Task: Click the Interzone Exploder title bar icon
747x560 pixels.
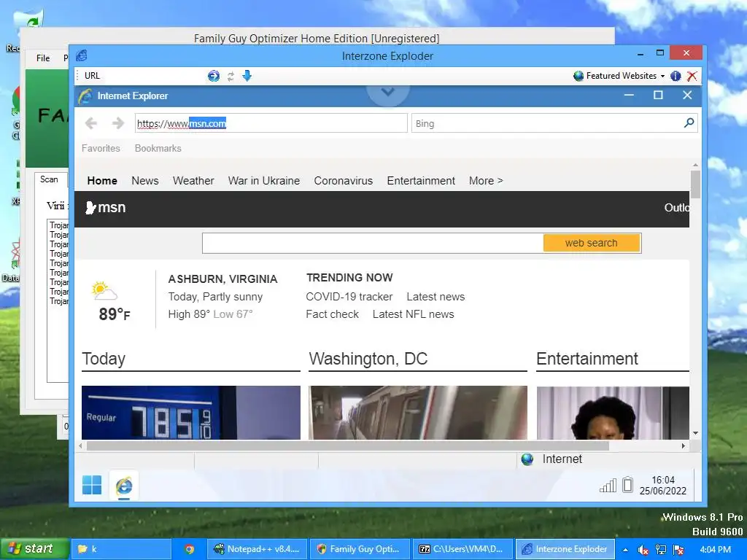Action: [82, 55]
